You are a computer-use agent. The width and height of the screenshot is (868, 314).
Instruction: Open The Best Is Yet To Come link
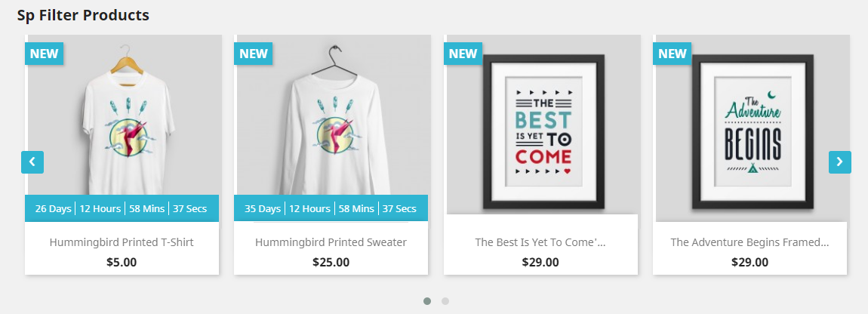pyautogui.click(x=540, y=242)
